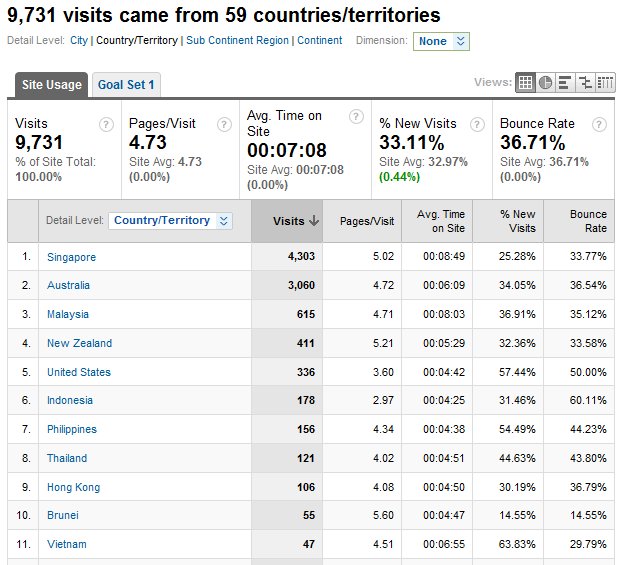The image size is (625, 565).
Task: Expand the Country/Territory detail level dropdown
Action: [170, 221]
